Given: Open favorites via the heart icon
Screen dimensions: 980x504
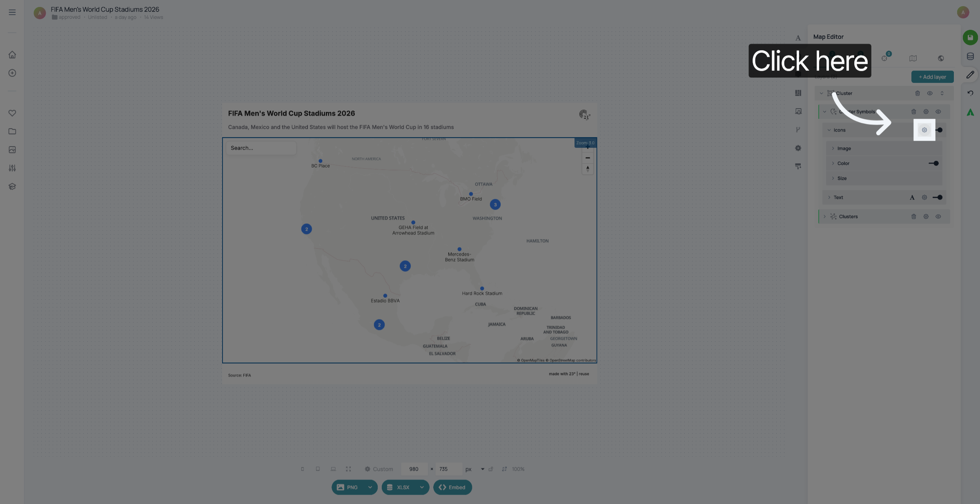Looking at the screenshot, I should click(x=12, y=113).
